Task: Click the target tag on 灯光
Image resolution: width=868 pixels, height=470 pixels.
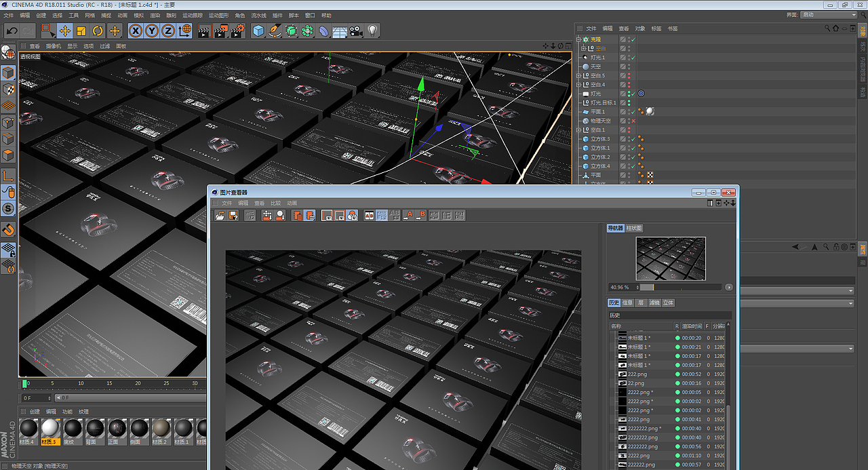Action: tap(642, 94)
